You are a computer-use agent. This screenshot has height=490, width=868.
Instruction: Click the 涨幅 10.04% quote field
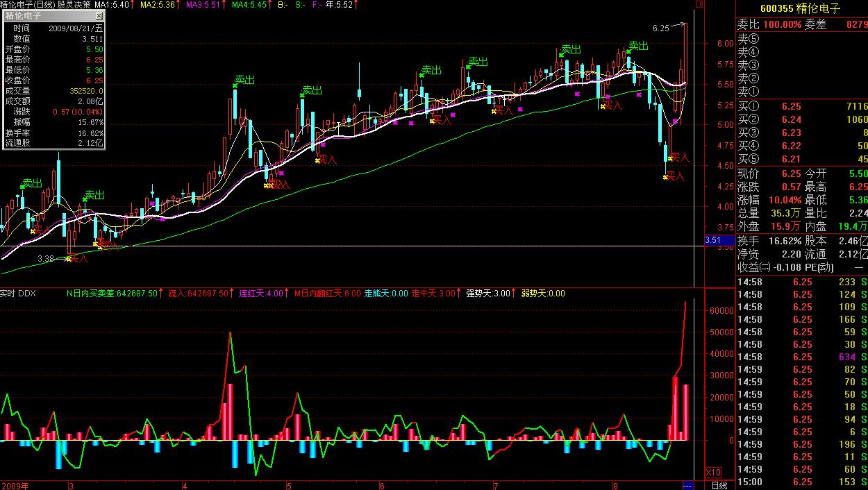(x=769, y=201)
